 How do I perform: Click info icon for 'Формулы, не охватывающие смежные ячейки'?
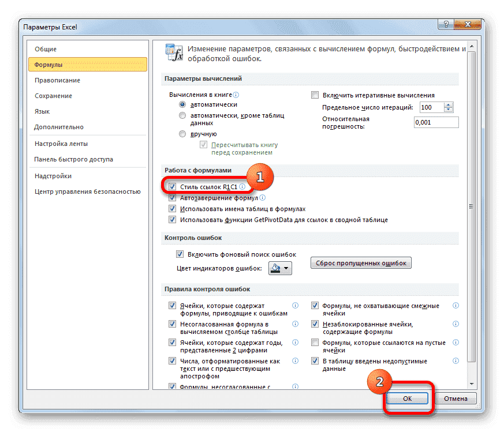tap(456, 306)
